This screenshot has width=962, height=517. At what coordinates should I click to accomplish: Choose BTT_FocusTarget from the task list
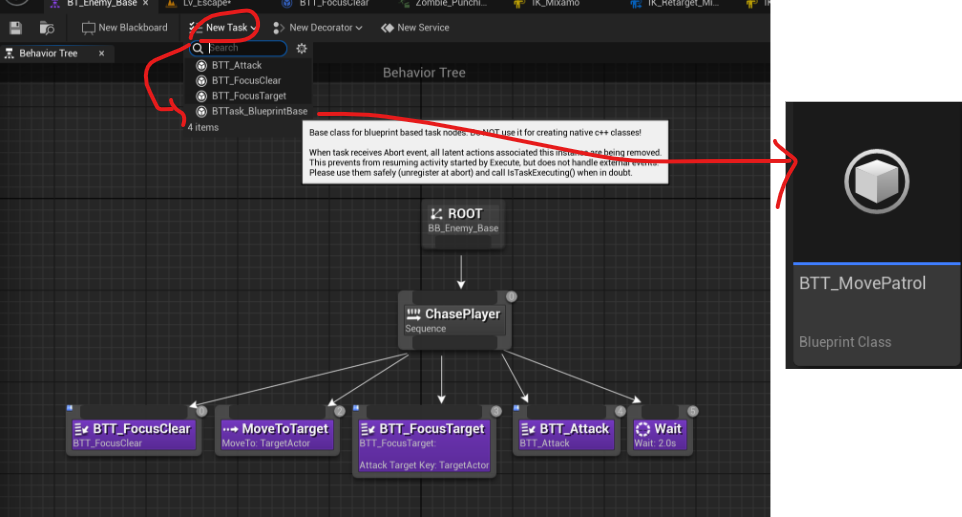click(x=248, y=96)
